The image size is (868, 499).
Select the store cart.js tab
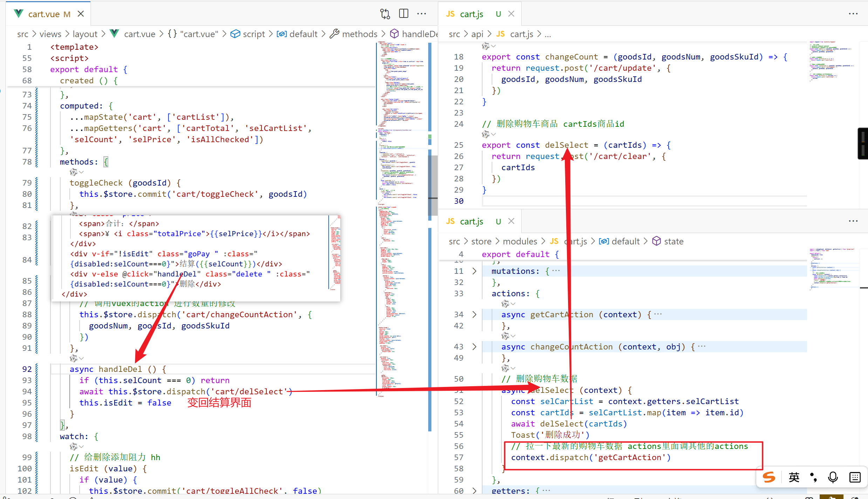click(471, 221)
